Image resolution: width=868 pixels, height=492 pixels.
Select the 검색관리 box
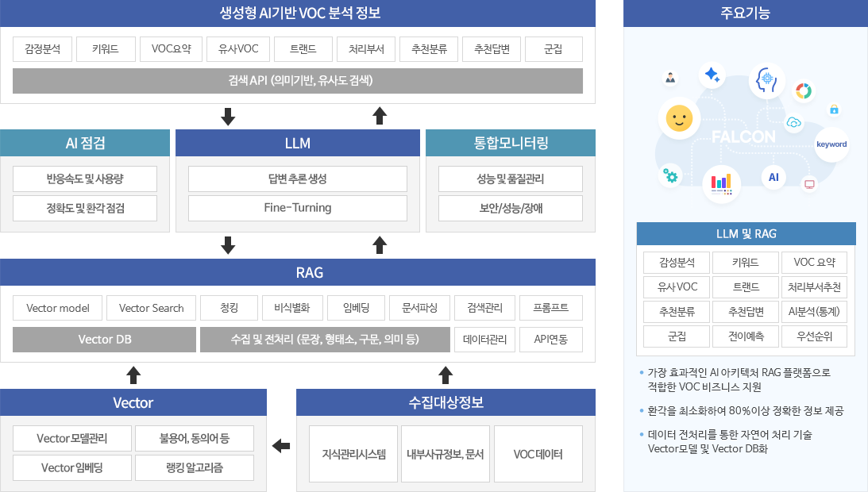[485, 308]
